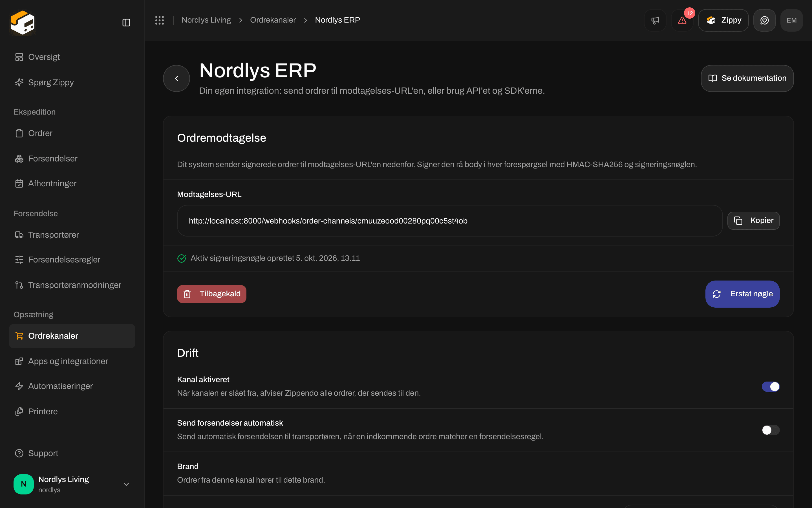
Task: Enable Send forsendelser automatisk switch
Action: point(770,430)
